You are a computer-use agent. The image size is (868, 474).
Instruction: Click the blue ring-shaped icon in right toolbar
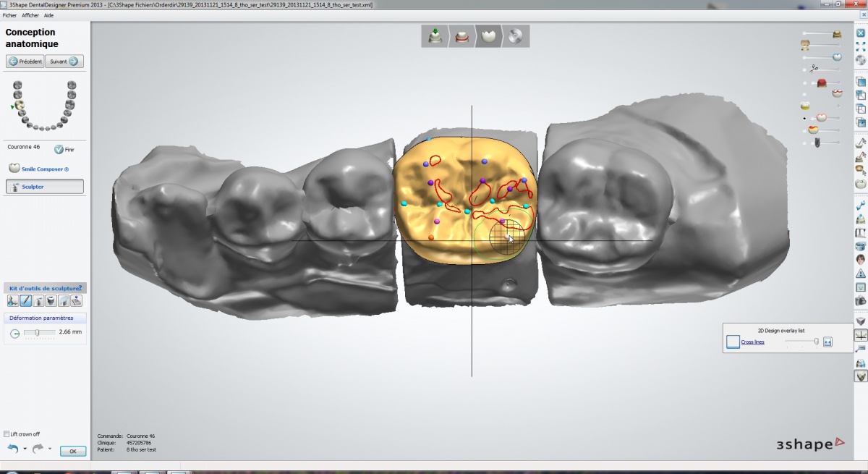(x=861, y=246)
